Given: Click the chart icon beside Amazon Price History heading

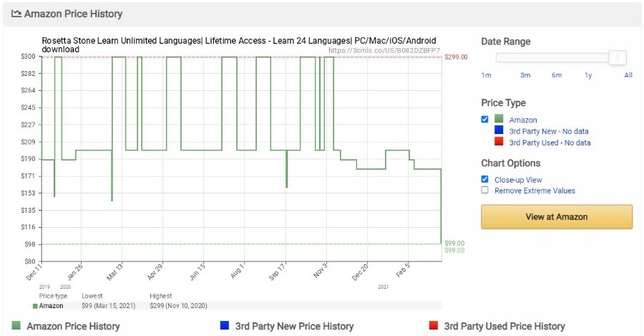Looking at the screenshot, I should tap(16, 14).
